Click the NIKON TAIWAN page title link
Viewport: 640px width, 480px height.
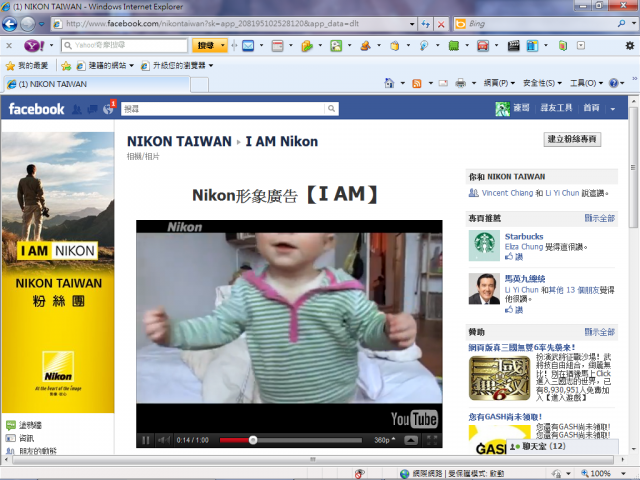(179, 141)
